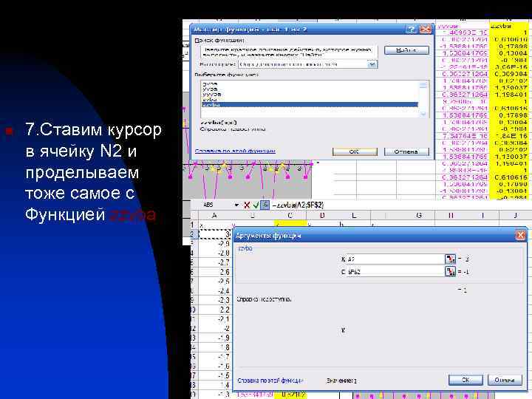Select the highlighted zzyba function in the list
Screen dimensions: 532x399
pos(310,105)
